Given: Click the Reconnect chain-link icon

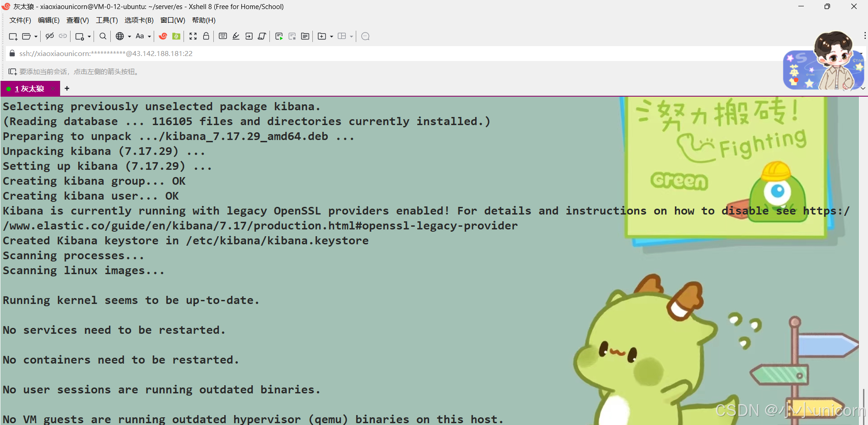Looking at the screenshot, I should 63,36.
